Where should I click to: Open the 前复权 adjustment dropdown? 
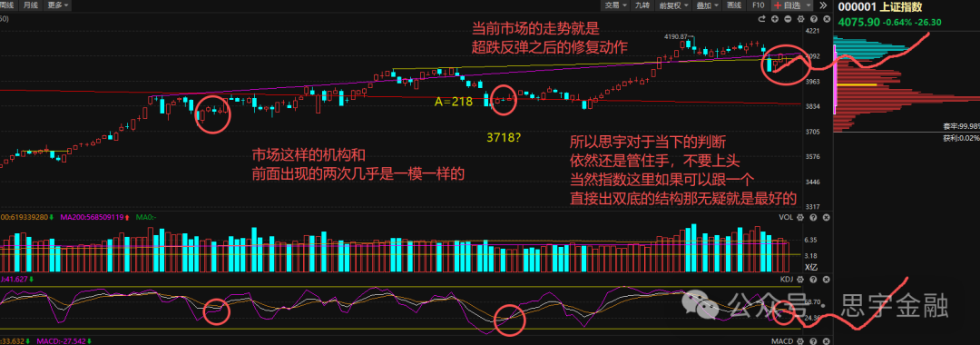[x=673, y=5]
